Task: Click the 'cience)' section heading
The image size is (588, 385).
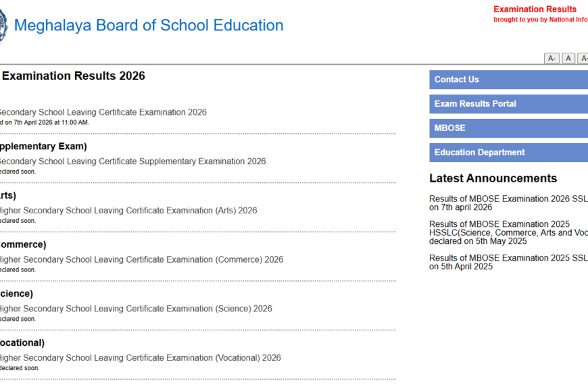Action: click(x=16, y=294)
